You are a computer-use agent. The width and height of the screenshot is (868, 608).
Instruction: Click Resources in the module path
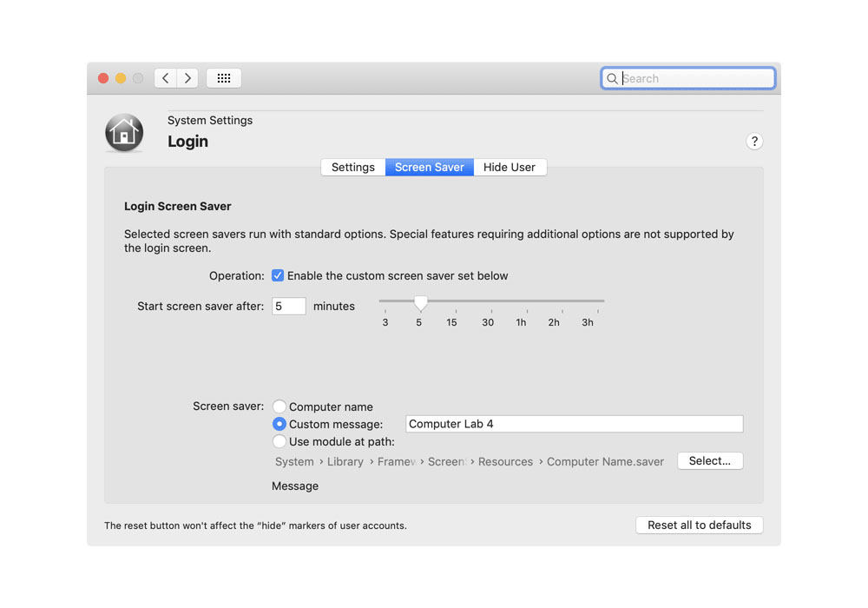[x=505, y=462]
